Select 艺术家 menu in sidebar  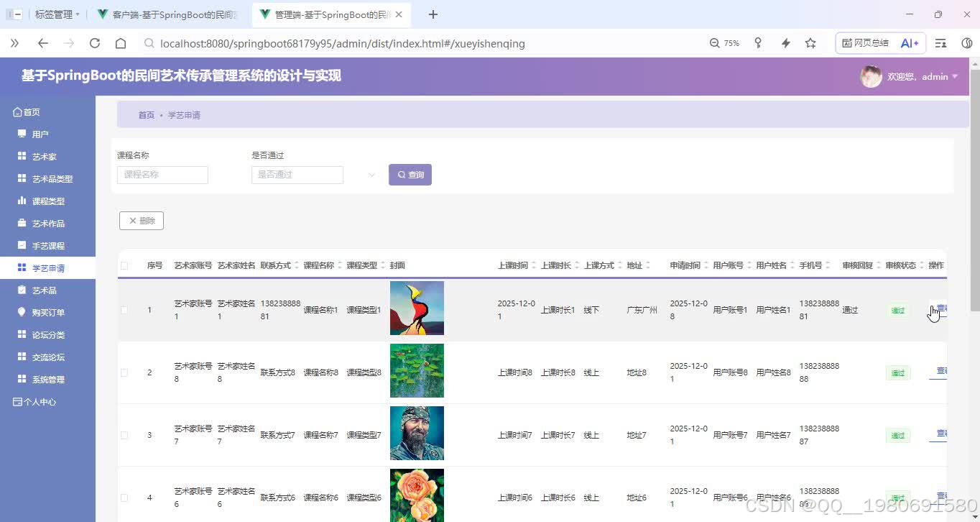44,157
